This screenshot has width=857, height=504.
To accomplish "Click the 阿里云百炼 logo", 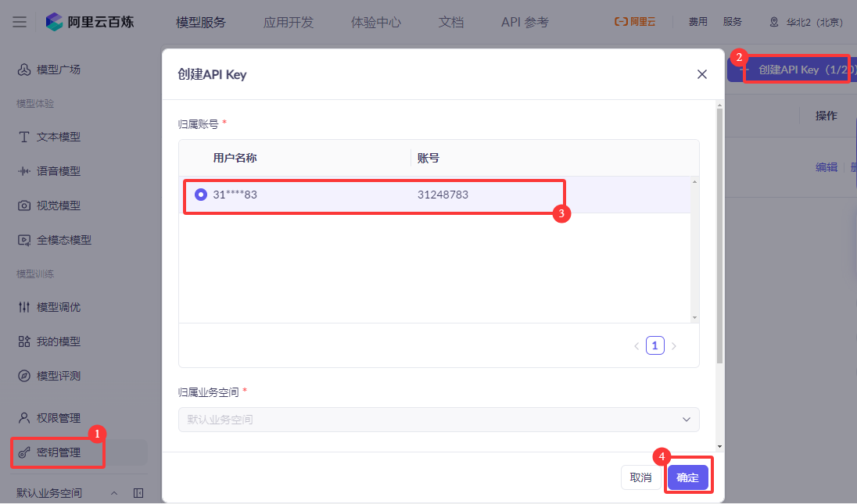I will tap(90, 22).
